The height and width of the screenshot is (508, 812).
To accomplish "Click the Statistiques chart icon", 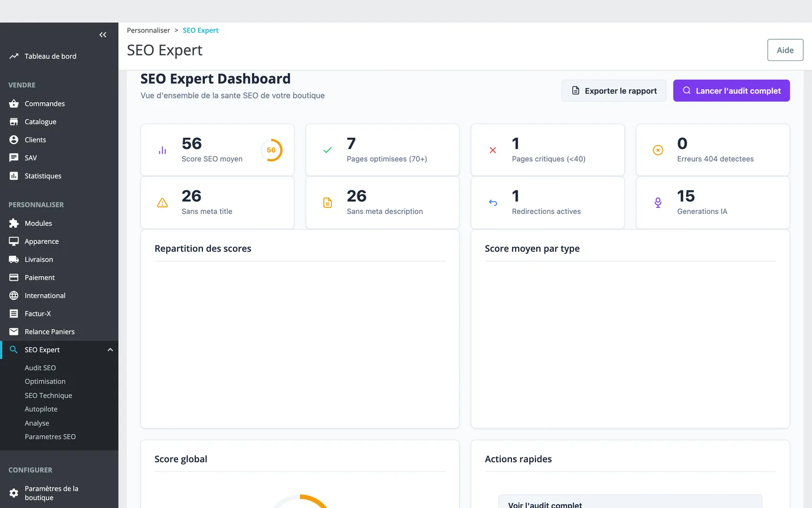I will coord(14,176).
